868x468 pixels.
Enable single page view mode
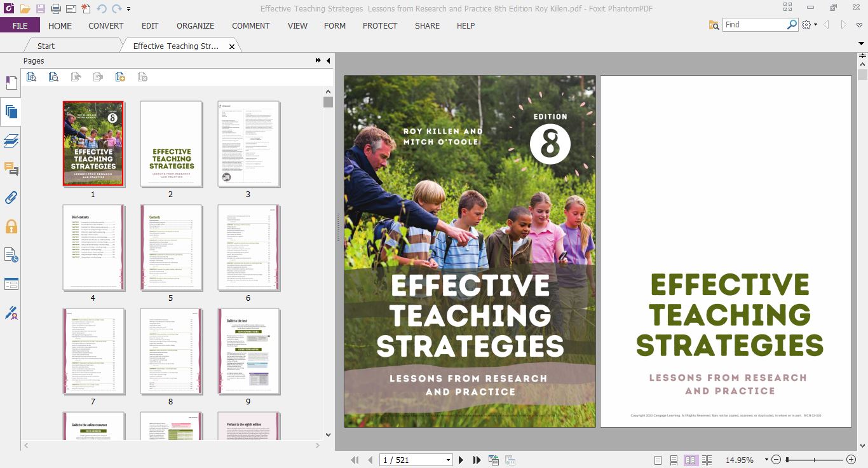point(658,460)
